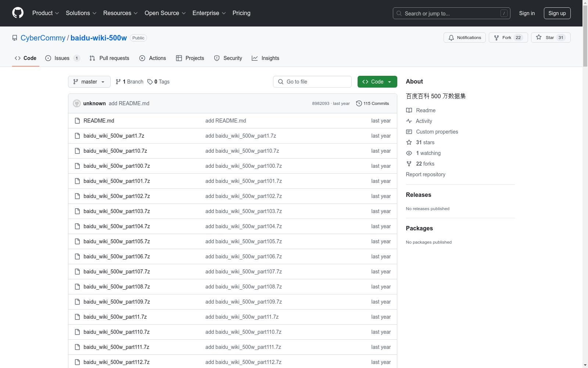Click the Readme book icon in About

point(409,110)
